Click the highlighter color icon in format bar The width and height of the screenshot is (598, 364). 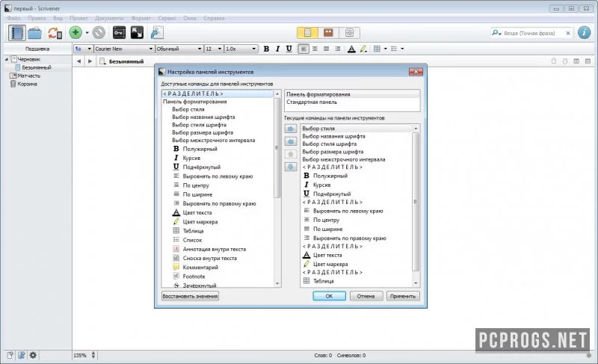[x=363, y=49]
